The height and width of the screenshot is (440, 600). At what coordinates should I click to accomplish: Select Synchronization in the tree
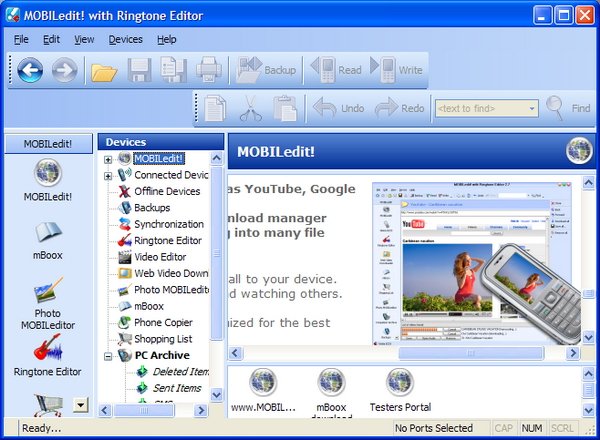(x=169, y=224)
